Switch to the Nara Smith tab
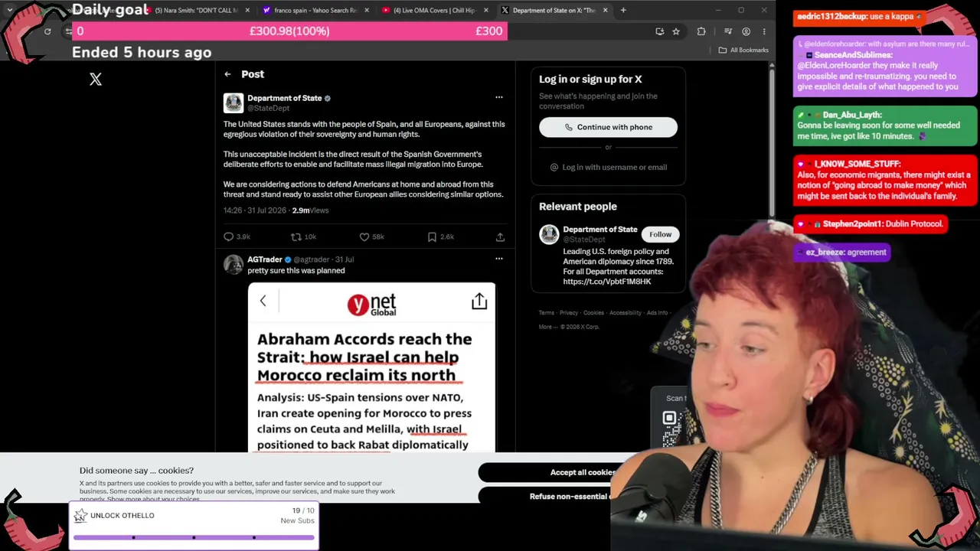Screen dimensions: 980x551 (x=195, y=10)
